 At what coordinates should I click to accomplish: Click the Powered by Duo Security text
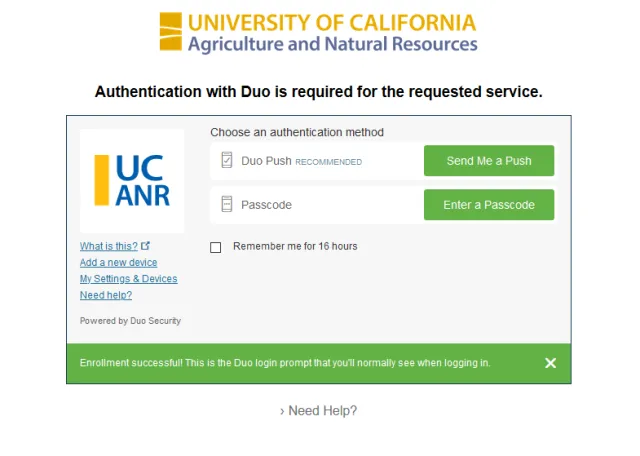pyautogui.click(x=130, y=321)
